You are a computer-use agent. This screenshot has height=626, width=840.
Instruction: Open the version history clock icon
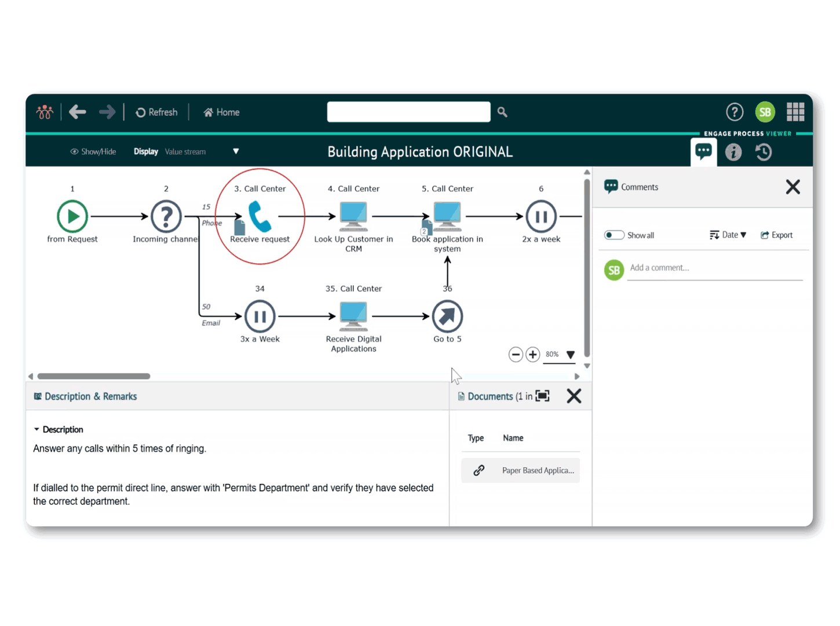pos(763,152)
